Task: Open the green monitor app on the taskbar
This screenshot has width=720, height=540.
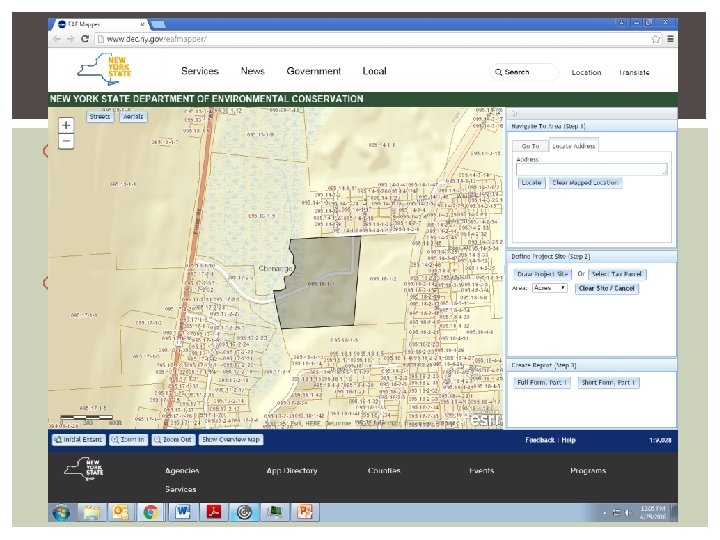Action: (275, 512)
